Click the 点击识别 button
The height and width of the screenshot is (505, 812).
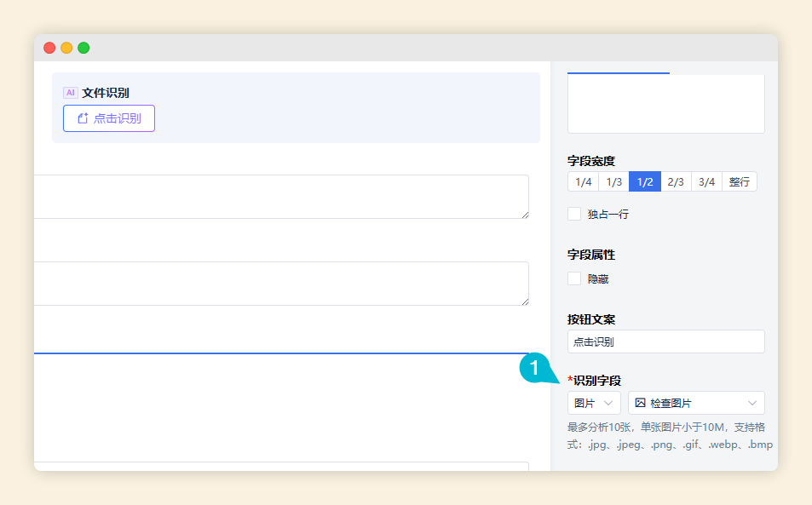109,118
